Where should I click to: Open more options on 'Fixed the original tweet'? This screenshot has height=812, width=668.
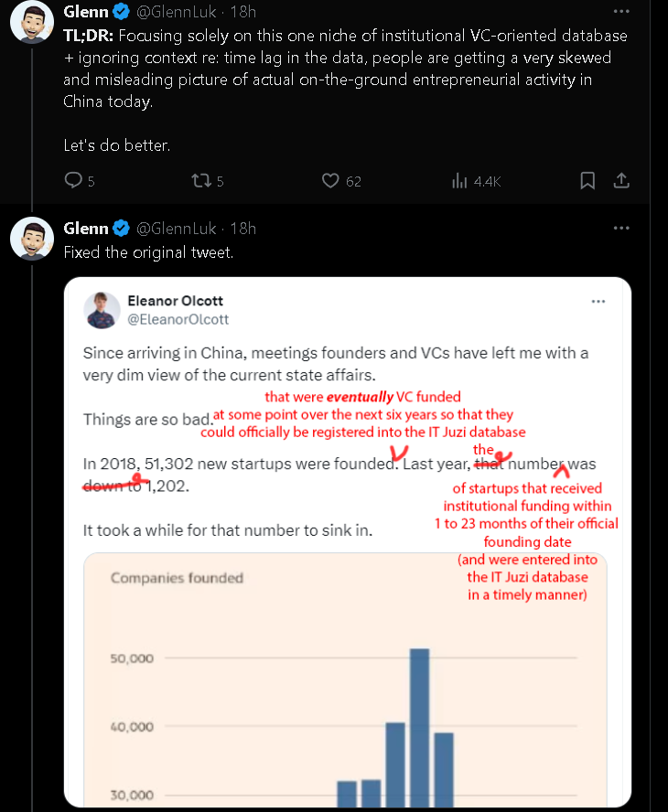pos(621,228)
